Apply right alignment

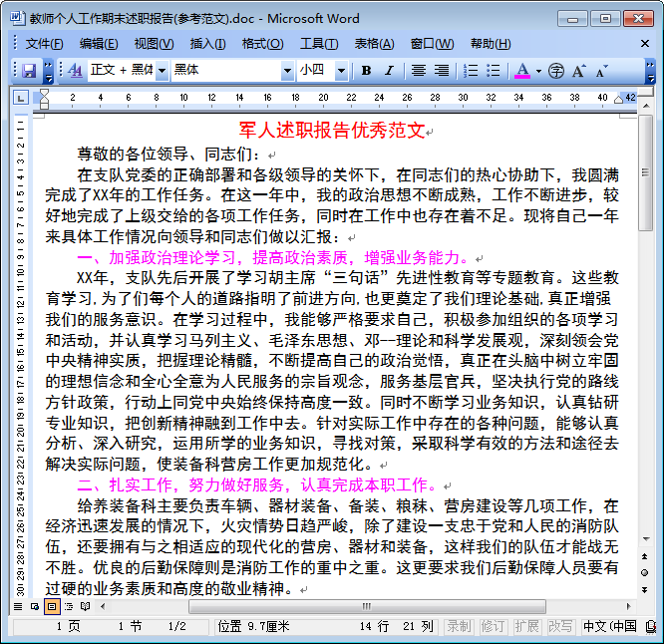(x=442, y=71)
